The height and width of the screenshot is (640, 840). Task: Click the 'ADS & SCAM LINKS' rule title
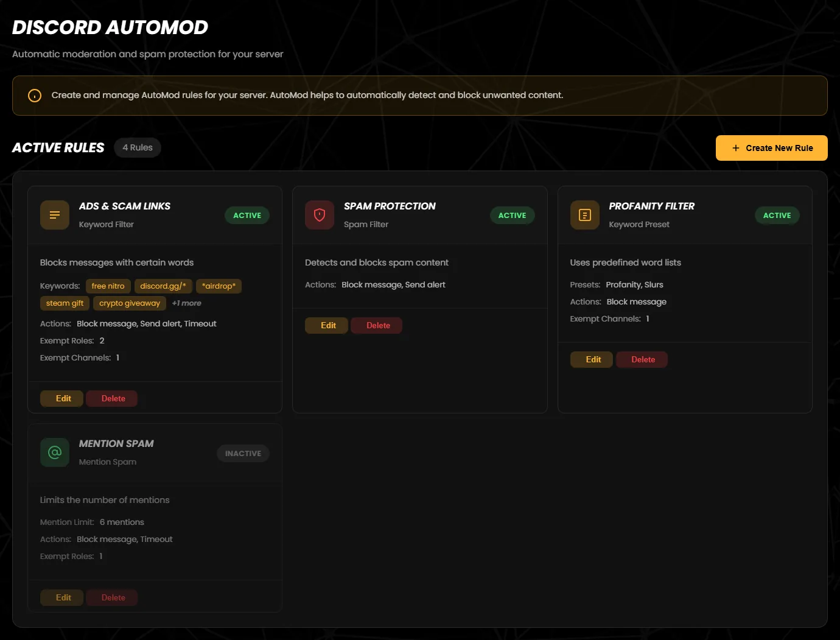(x=125, y=206)
